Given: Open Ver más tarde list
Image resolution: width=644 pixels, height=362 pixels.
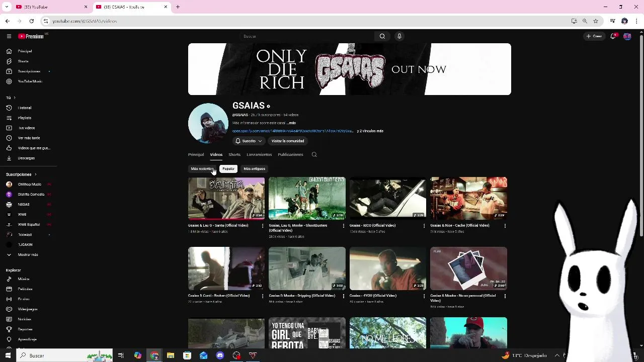Looking at the screenshot, I should coord(28,138).
